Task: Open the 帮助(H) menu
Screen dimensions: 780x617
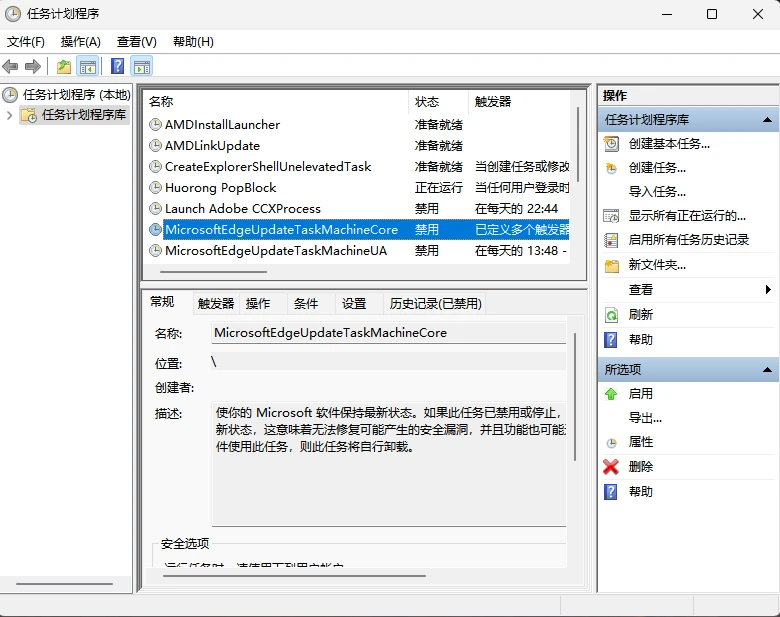Action: click(193, 42)
